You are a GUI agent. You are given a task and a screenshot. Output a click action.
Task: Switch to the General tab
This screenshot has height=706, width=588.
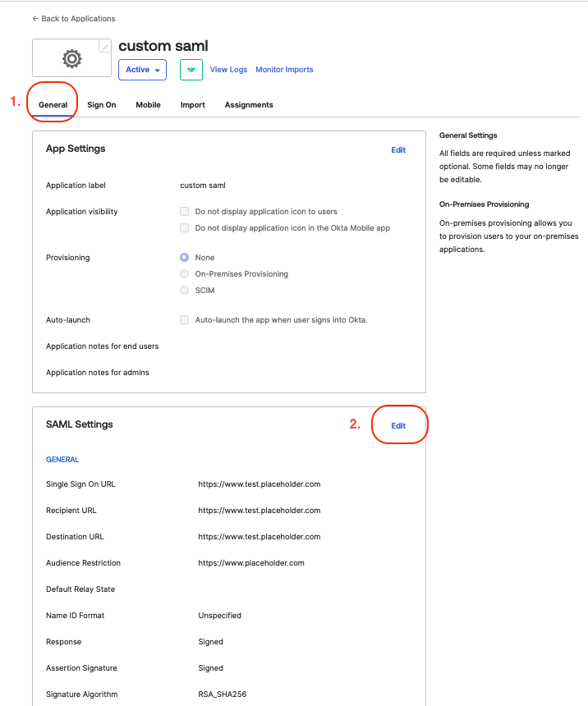[x=53, y=105]
